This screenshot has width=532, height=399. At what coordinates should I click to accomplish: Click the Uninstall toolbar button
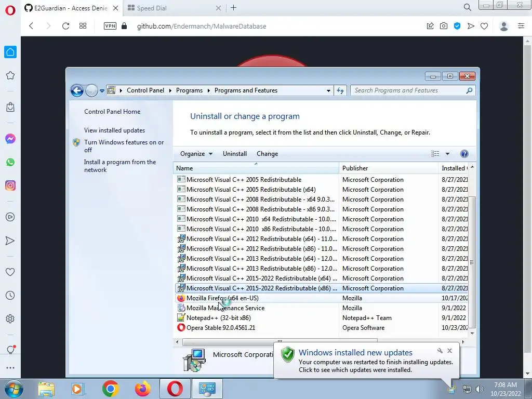(235, 154)
